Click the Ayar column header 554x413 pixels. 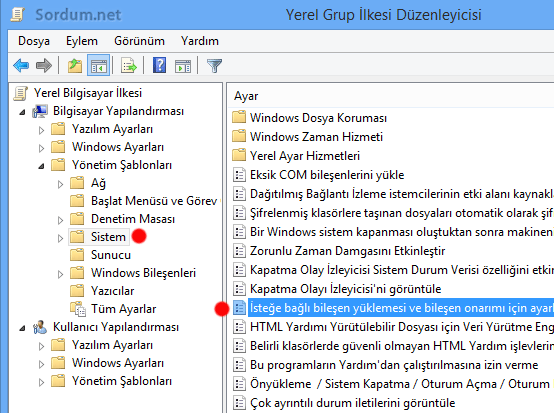tap(246, 96)
